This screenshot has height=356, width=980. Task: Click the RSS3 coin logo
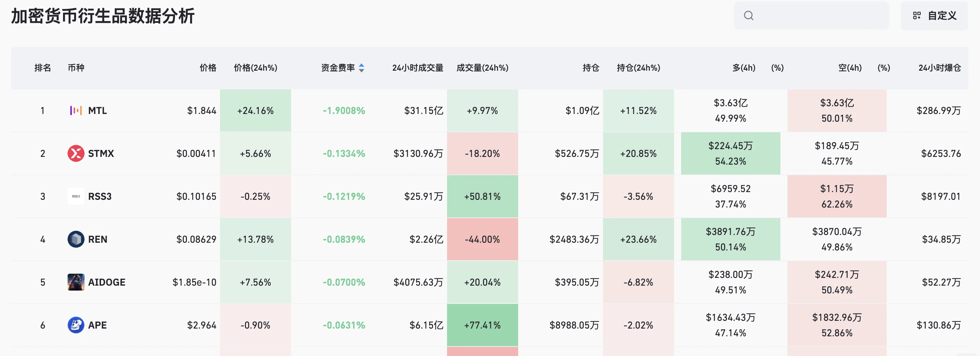point(76,197)
